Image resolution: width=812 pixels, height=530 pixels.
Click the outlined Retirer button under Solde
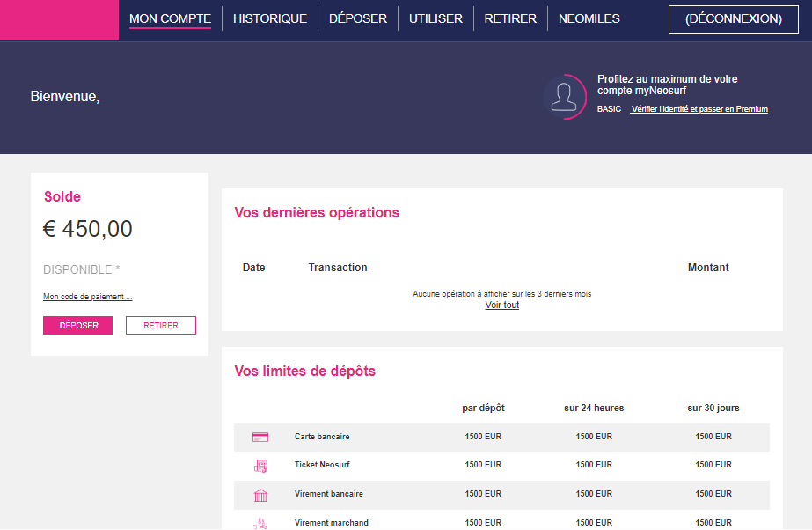160,326
